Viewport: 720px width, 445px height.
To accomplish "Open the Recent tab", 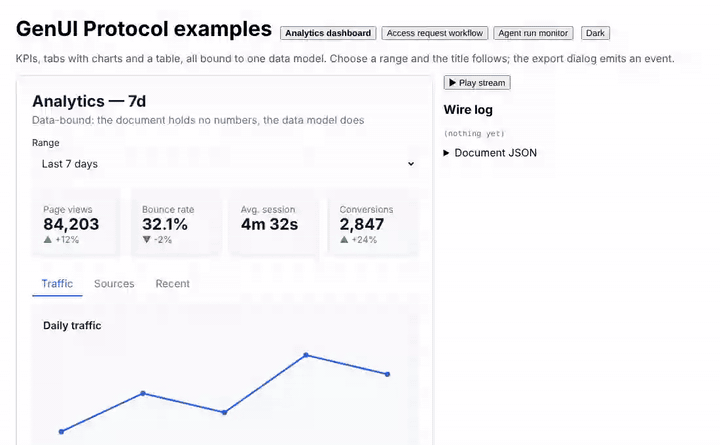I will point(172,284).
